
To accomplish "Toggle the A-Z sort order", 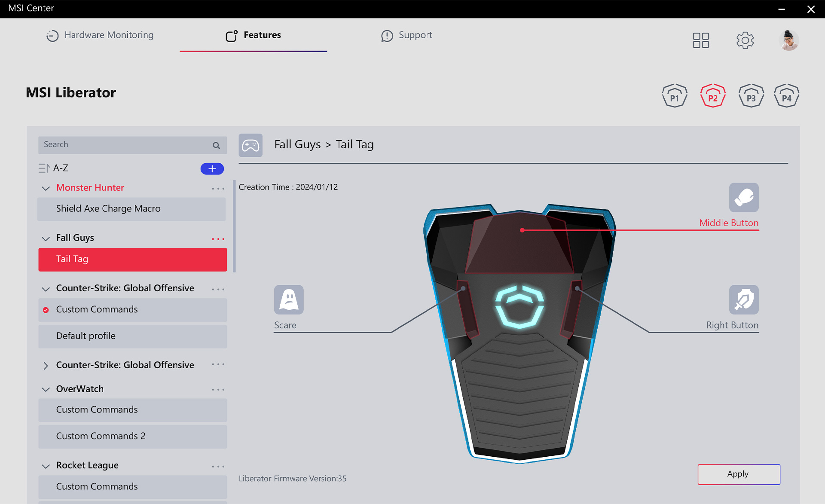I will (x=53, y=168).
